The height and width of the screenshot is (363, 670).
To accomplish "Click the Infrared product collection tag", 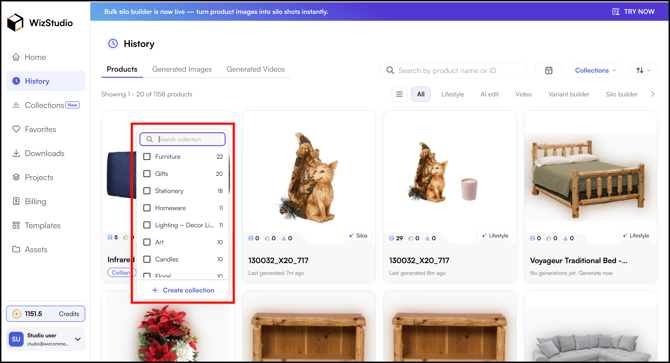I will [x=121, y=272].
